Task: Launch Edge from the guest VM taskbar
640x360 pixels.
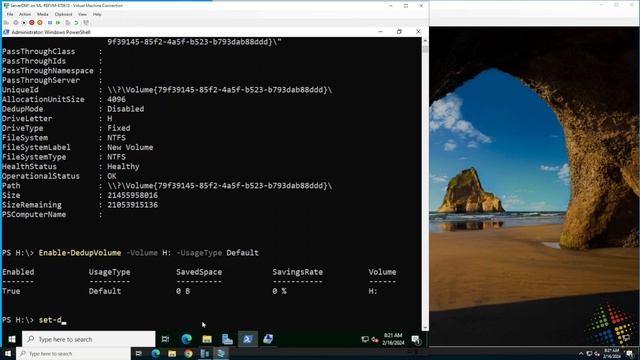Action: tap(187, 339)
